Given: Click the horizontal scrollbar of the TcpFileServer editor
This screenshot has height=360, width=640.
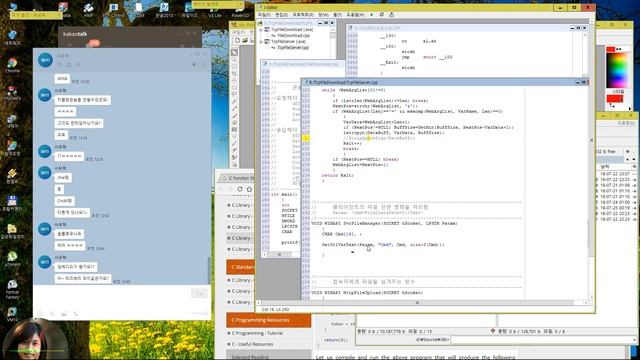Looking at the screenshot, I should (417, 303).
